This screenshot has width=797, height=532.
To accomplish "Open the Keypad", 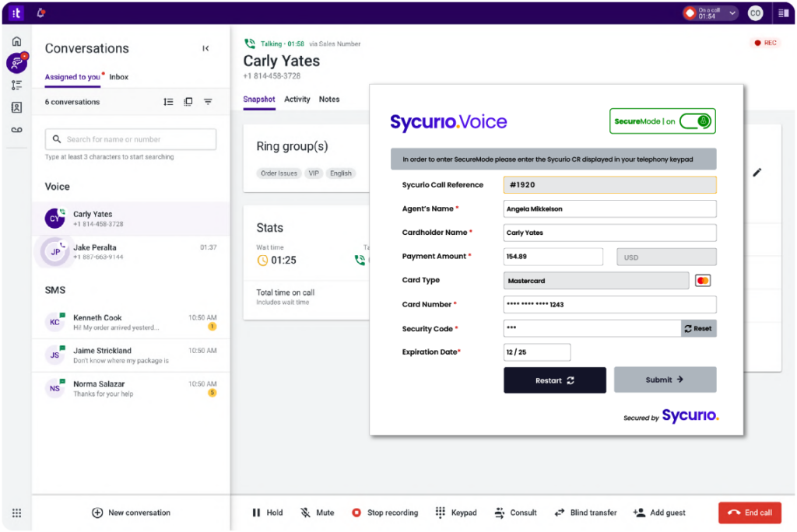I will (x=456, y=513).
